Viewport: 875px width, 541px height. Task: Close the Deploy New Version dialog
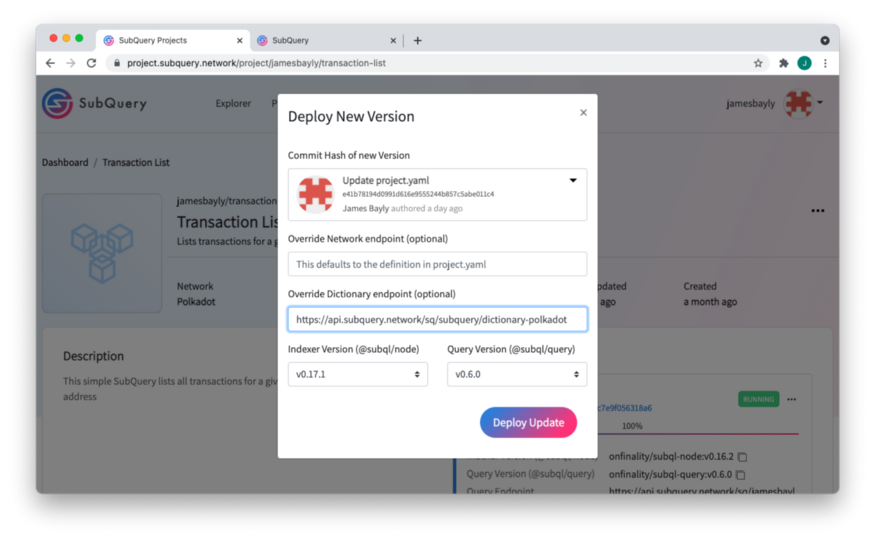pos(583,113)
